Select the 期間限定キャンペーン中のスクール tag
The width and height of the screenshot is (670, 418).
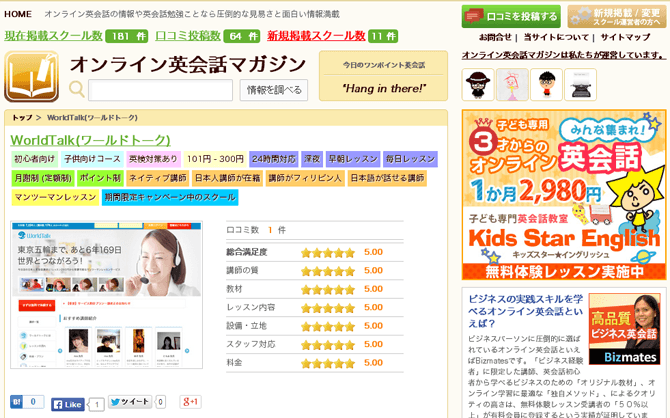pos(170,197)
